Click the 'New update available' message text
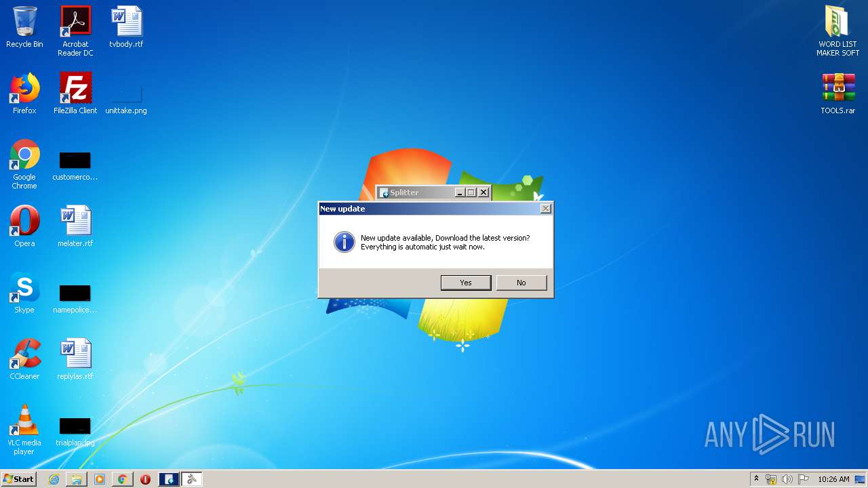 pos(445,242)
